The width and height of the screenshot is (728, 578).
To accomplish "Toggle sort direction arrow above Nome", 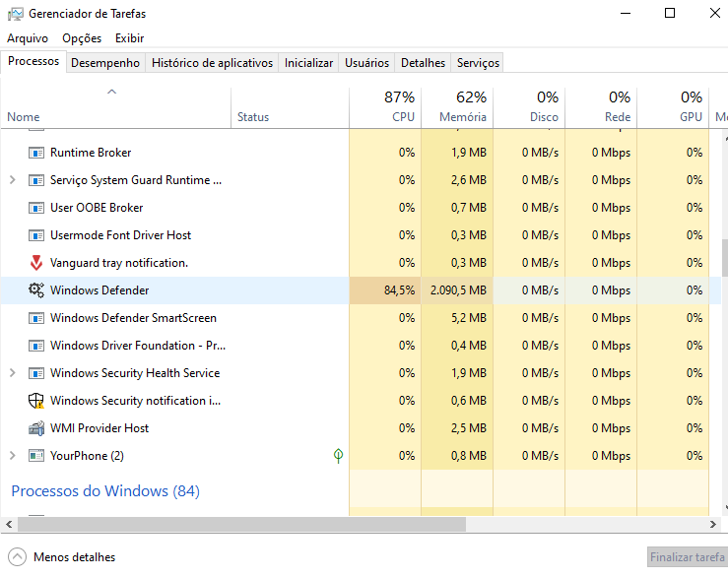I will pyautogui.click(x=112, y=92).
